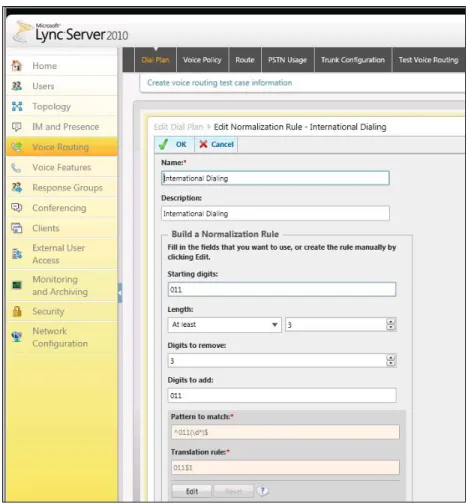Open Network Configuration section

(x=60, y=337)
